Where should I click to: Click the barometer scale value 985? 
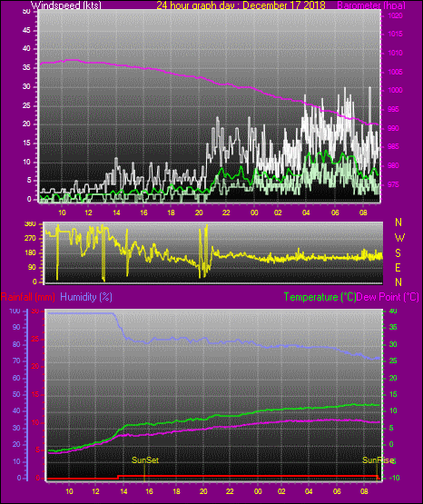coord(393,147)
